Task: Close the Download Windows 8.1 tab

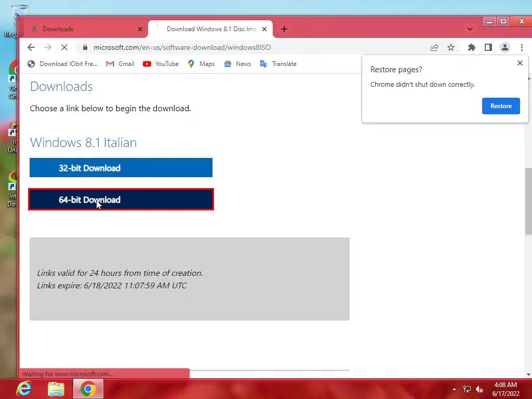Action: pyautogui.click(x=264, y=29)
